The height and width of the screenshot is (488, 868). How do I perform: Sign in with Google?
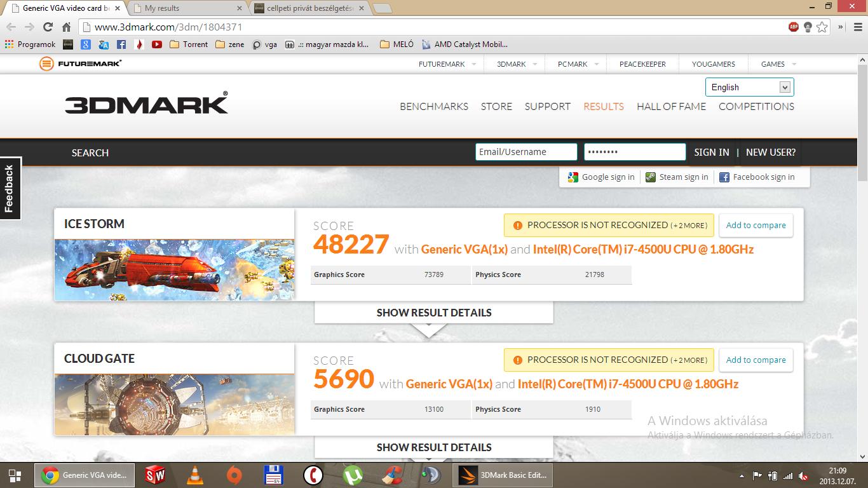601,177
